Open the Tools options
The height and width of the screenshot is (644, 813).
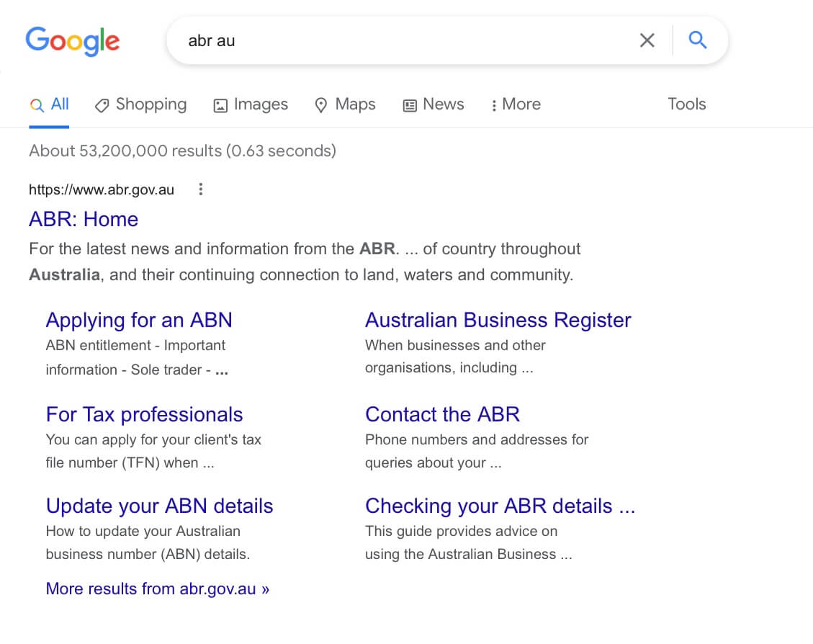click(686, 104)
